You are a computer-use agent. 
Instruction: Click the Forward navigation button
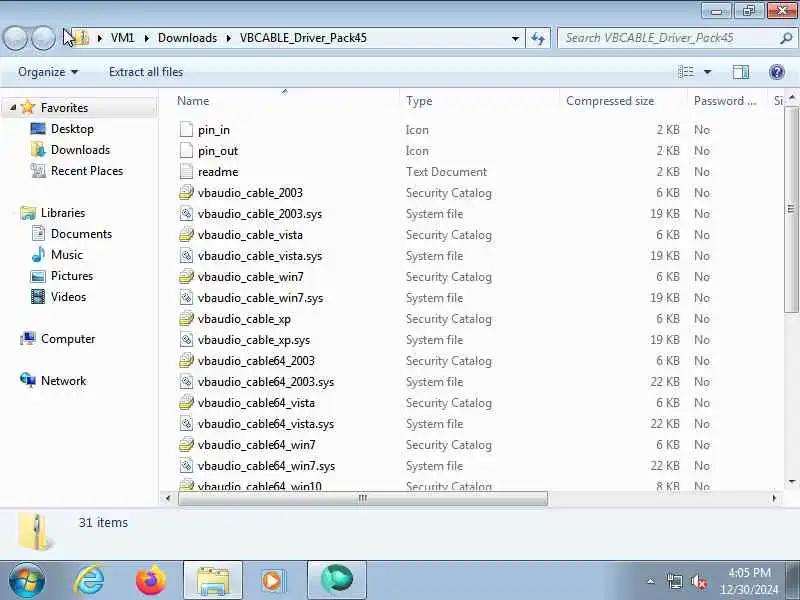pos(44,38)
